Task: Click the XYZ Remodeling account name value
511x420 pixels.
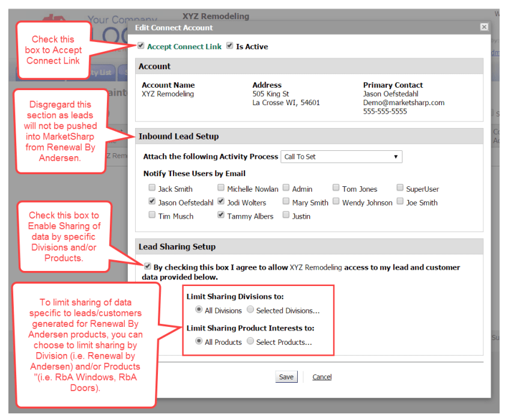Action: click(168, 94)
